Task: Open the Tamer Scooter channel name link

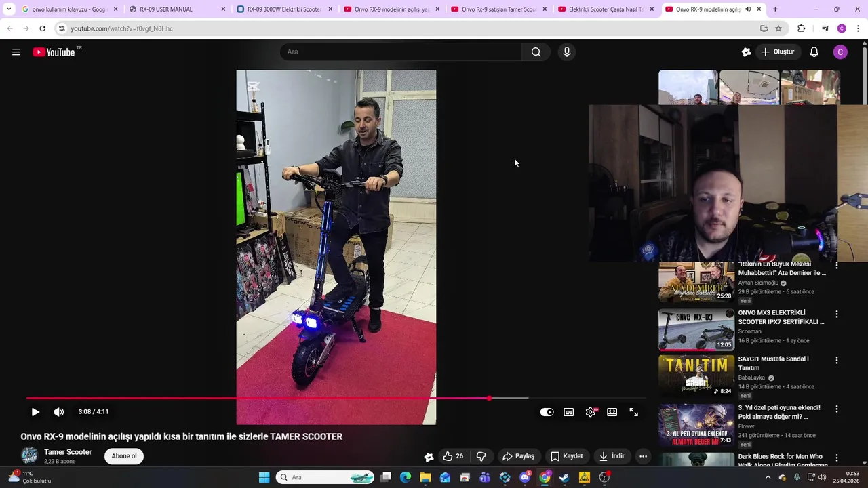Action: 68,452
